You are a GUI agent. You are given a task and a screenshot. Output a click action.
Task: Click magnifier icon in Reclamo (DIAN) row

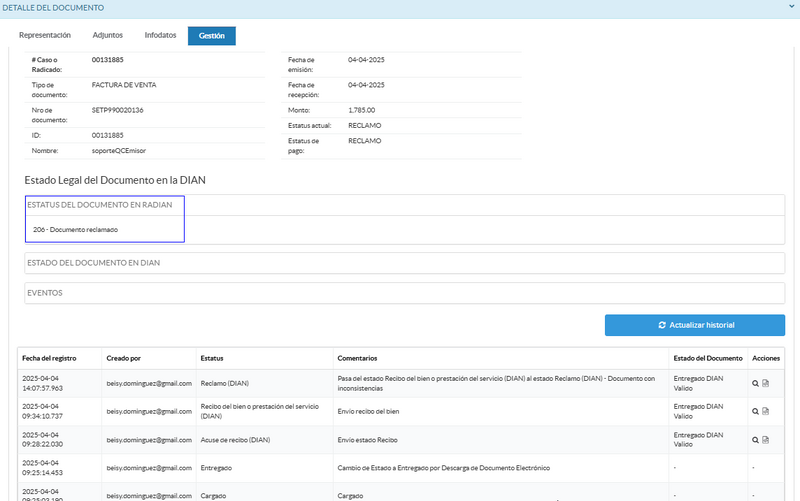[756, 383]
